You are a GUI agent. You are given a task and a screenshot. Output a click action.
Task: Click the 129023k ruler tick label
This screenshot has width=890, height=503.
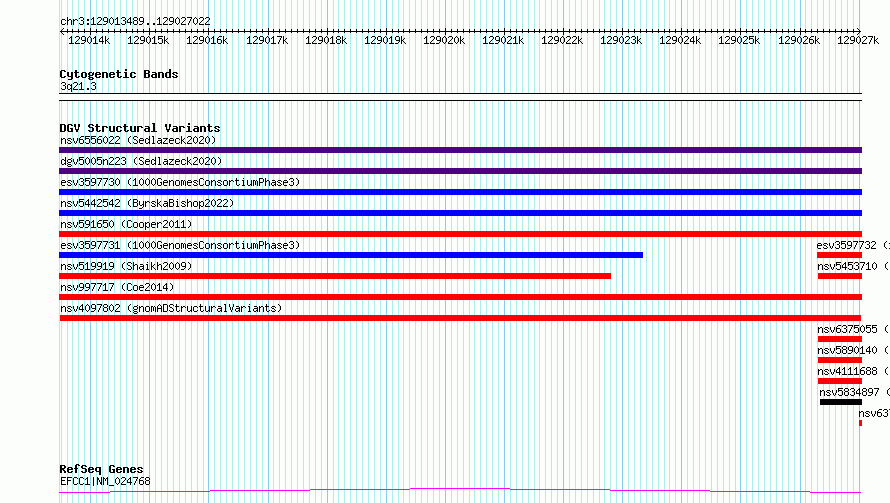pyautogui.click(x=621, y=40)
